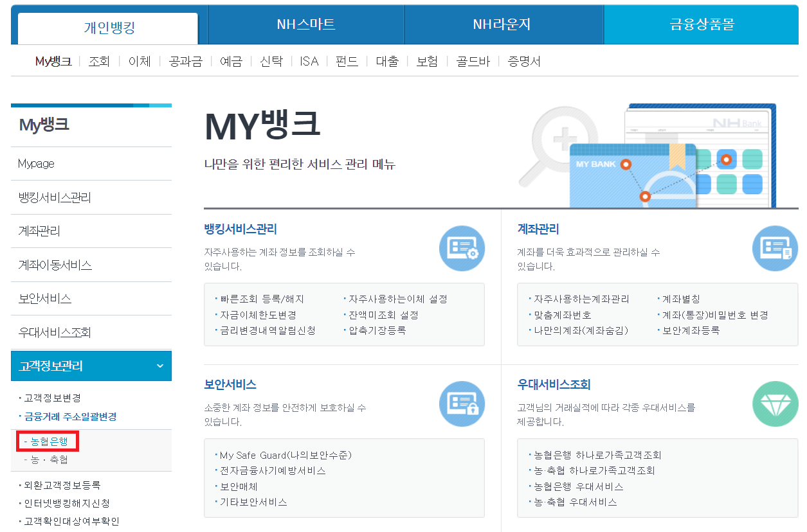Click the 우대서비스조회 section heading

click(x=554, y=385)
